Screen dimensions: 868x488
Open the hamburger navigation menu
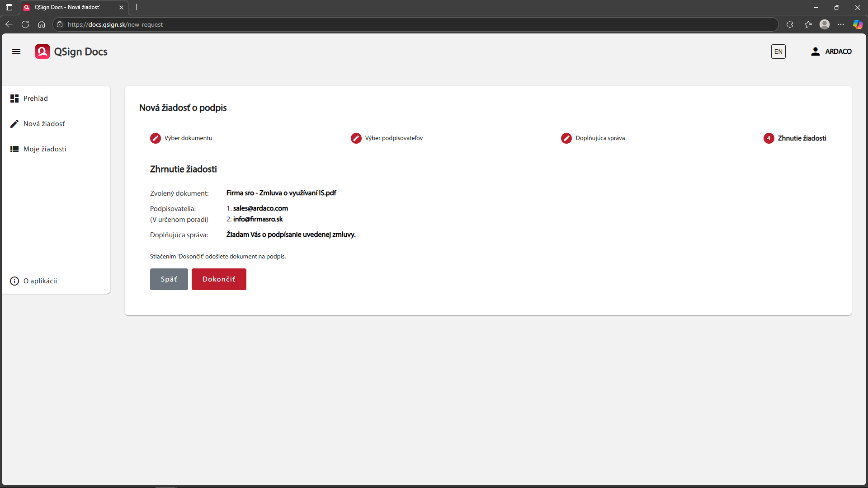(x=16, y=52)
